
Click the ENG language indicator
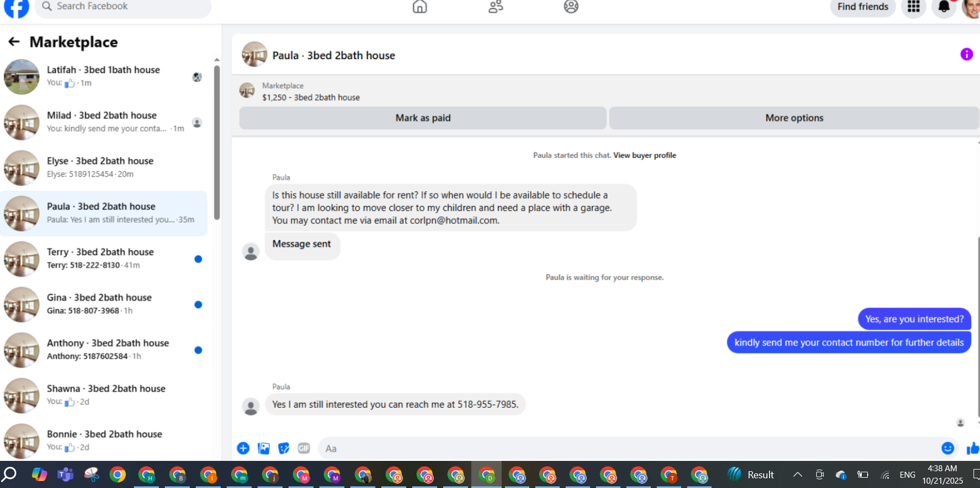point(907,475)
